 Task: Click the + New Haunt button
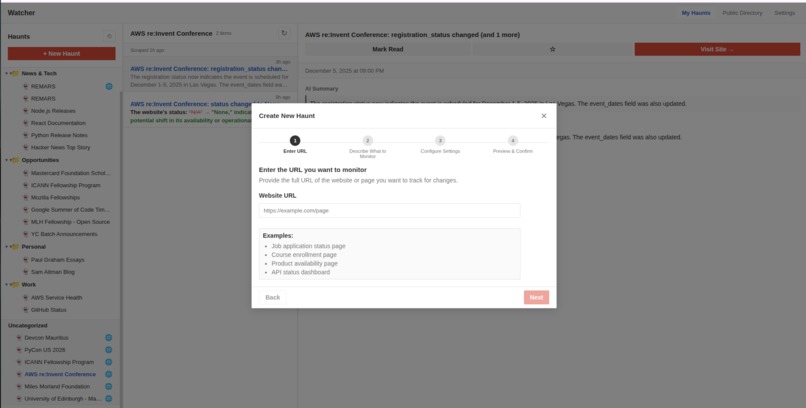(x=62, y=53)
